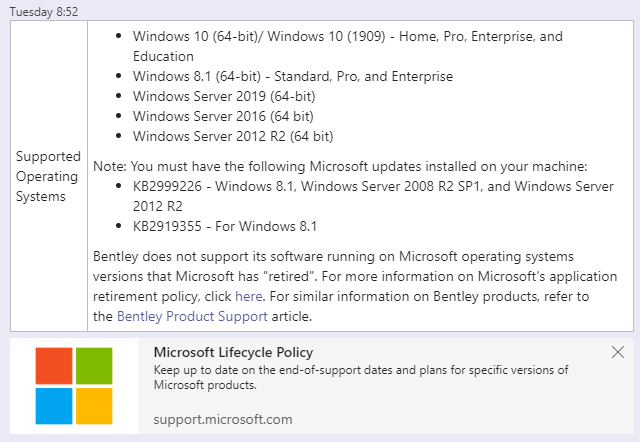Click the Windows 8.1 (64-bit) list item

292,76
